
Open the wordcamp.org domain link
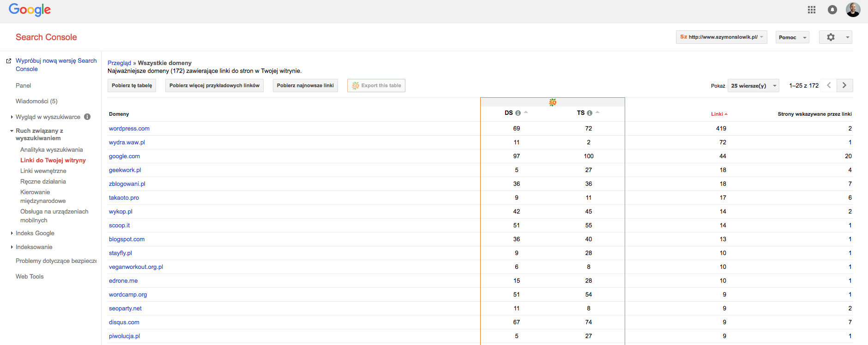coord(128,294)
